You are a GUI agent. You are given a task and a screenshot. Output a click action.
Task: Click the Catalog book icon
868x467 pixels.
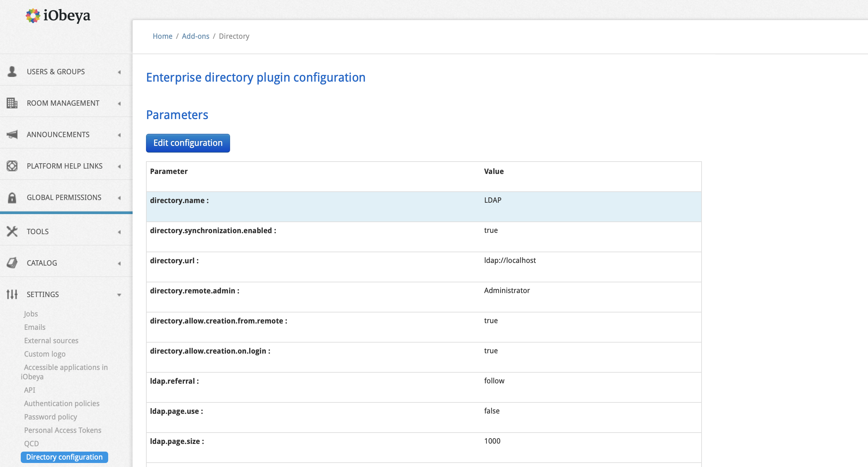[x=12, y=263]
